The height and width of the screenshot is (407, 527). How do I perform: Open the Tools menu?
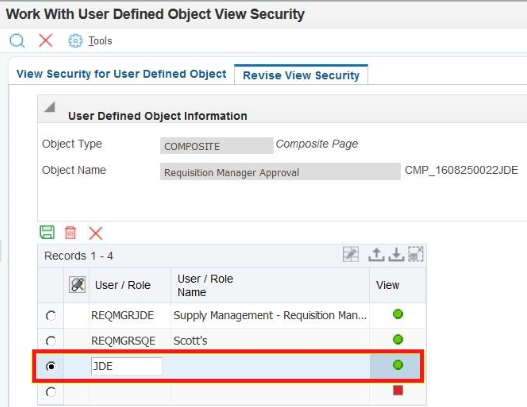click(x=100, y=41)
